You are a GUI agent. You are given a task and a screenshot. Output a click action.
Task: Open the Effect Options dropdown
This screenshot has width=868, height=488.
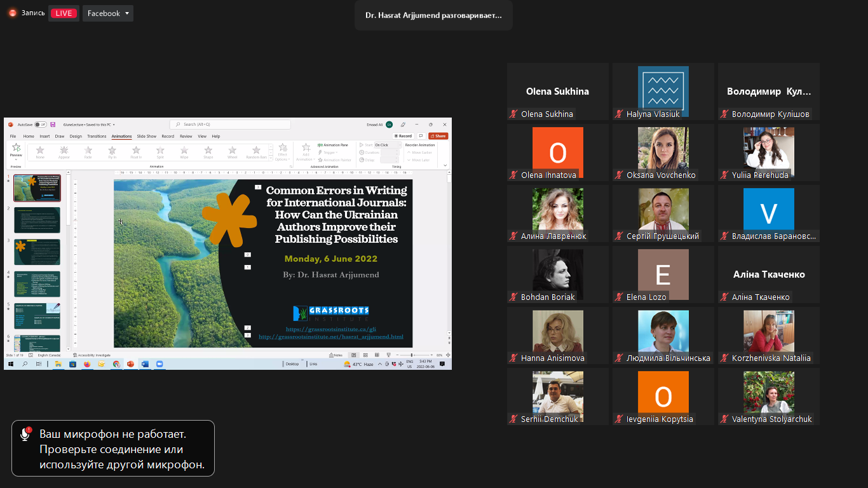[283, 152]
